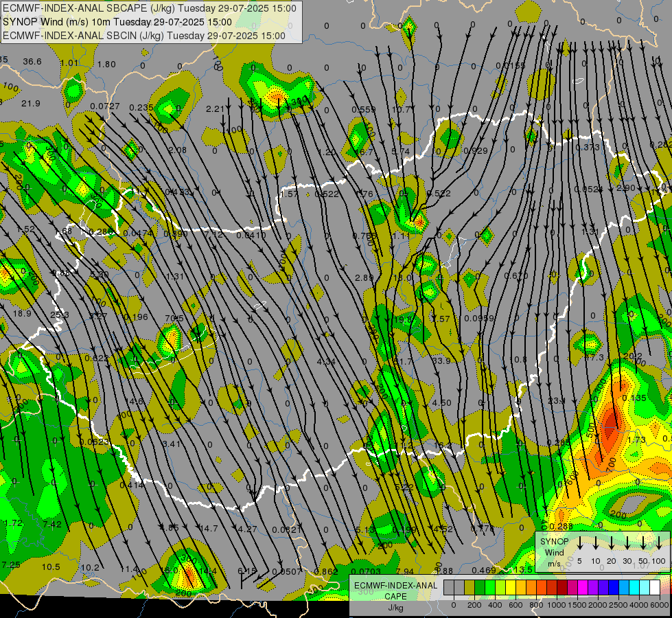Click the map value '5.74'
Viewport: 672px width, 618px height.
pos(401,151)
